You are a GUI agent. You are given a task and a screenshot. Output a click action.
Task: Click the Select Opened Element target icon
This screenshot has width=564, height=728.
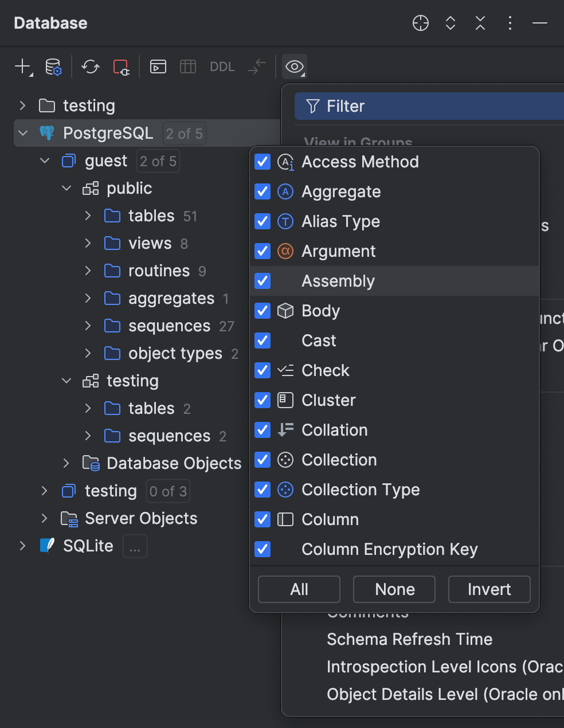420,23
